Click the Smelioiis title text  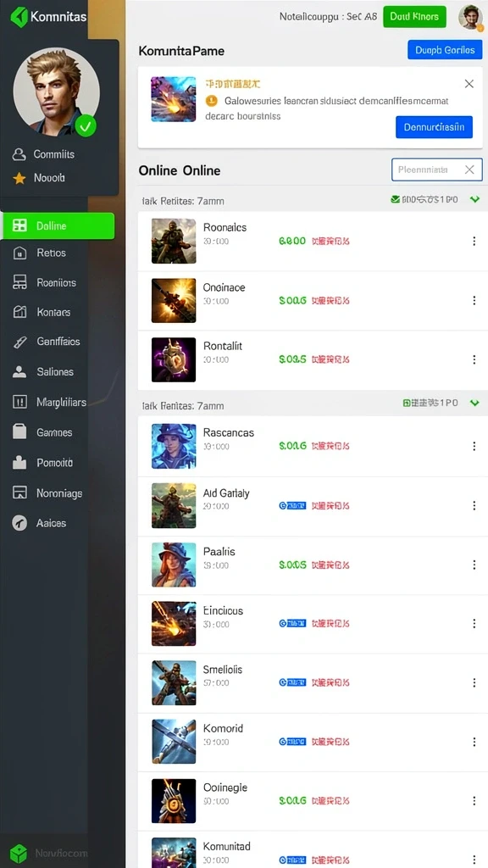coord(223,670)
